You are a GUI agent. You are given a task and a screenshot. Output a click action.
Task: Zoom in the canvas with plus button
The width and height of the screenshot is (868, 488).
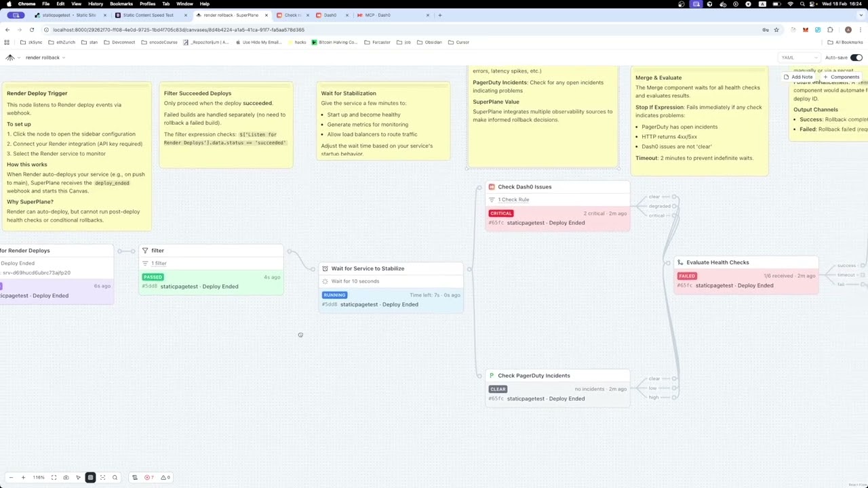tap(23, 477)
